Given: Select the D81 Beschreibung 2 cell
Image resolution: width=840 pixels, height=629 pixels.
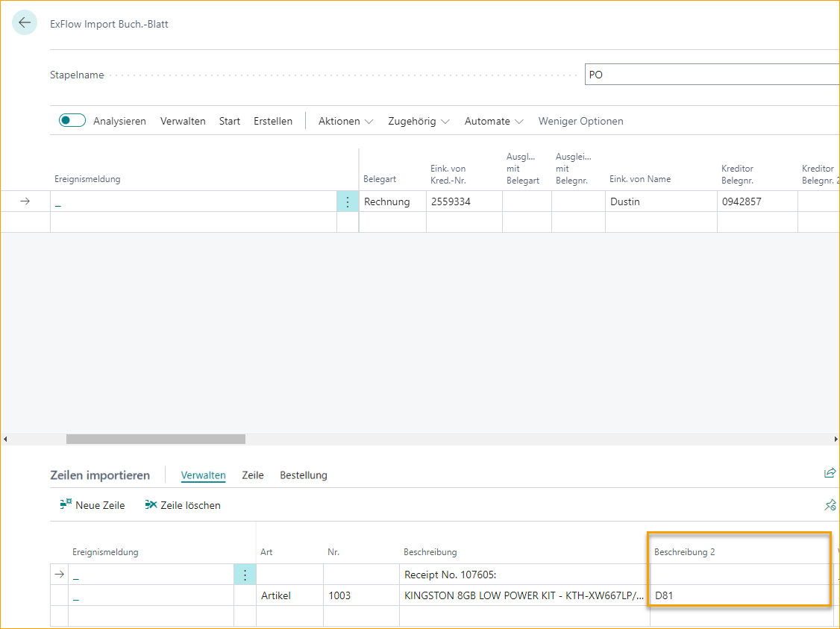Looking at the screenshot, I should click(x=739, y=595).
